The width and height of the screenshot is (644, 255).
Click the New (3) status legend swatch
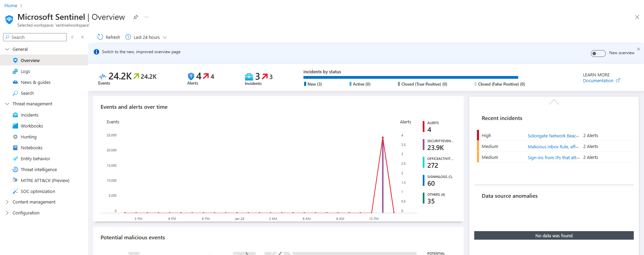pyautogui.click(x=305, y=84)
